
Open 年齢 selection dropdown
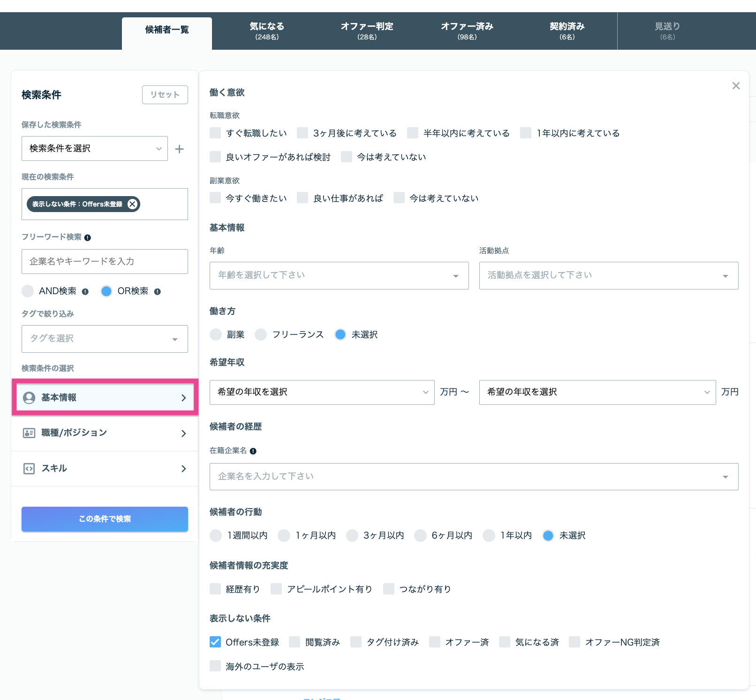[x=339, y=275]
